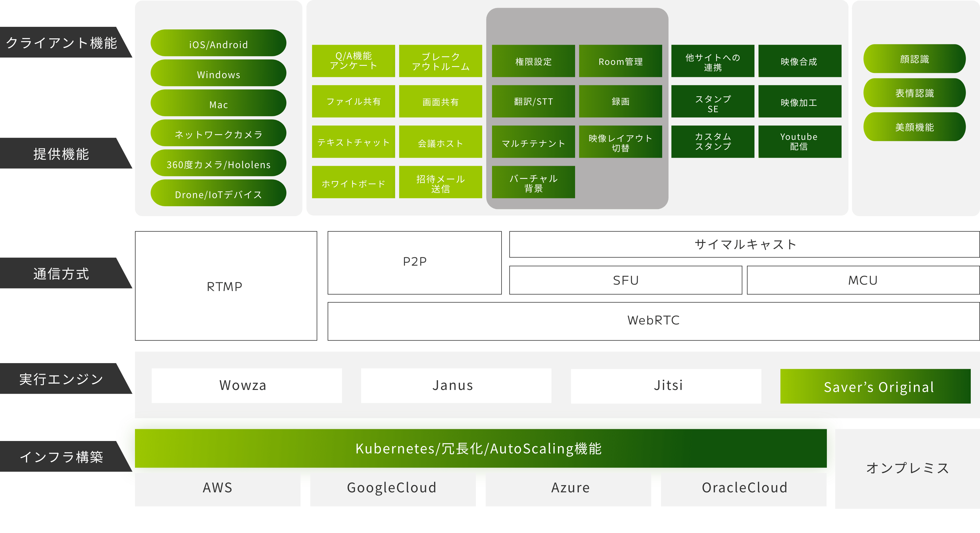
Task: Click the Q/A機能 アンケート tile
Action: pyautogui.click(x=353, y=61)
